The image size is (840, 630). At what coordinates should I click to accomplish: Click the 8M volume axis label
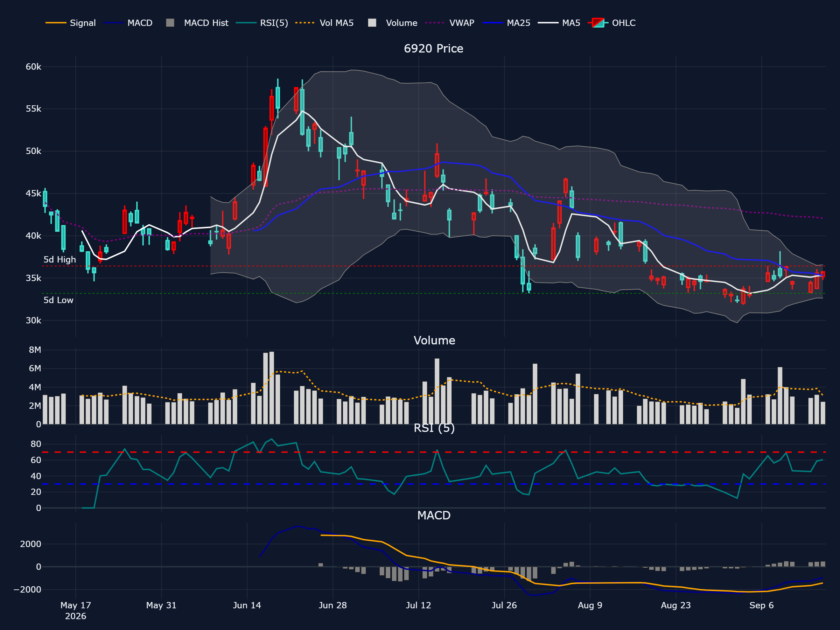tap(35, 350)
